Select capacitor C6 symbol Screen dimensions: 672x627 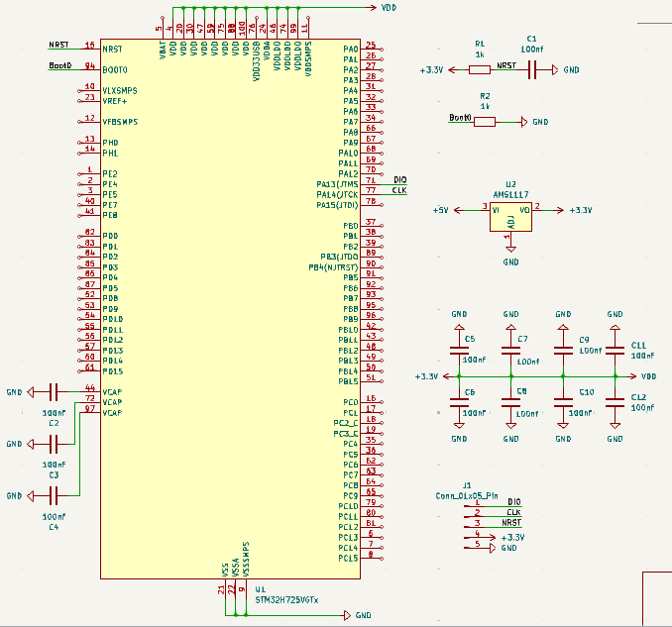click(x=459, y=402)
